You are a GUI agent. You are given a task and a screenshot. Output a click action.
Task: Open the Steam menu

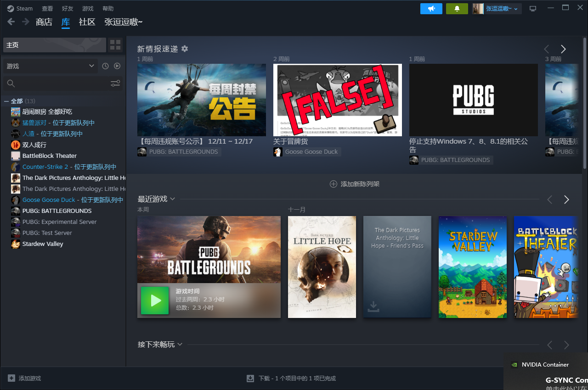pyautogui.click(x=20, y=9)
